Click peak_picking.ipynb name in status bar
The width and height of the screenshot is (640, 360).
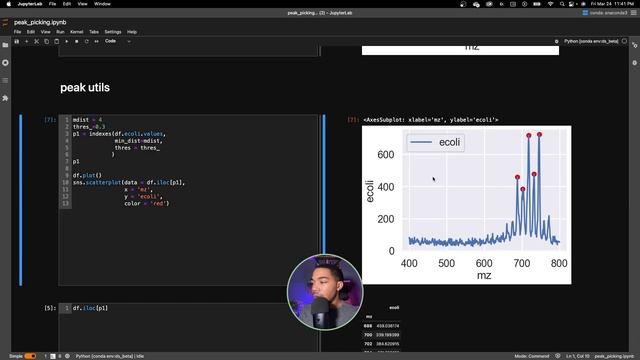[614, 356]
